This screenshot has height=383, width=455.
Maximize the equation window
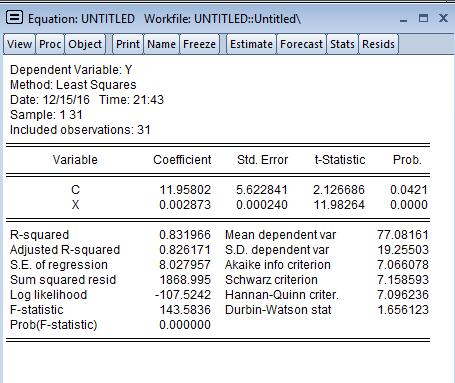pos(423,18)
